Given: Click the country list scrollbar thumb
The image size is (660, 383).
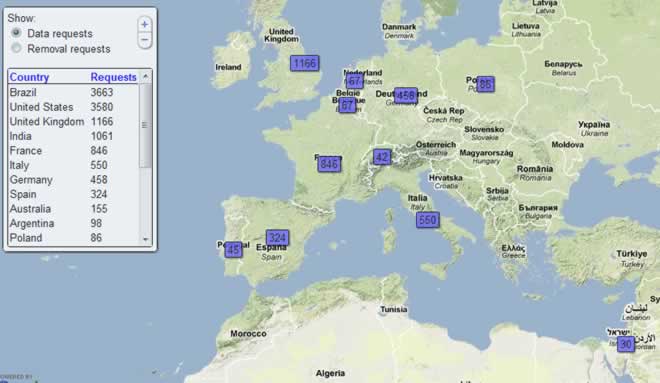Looking at the screenshot, I should (x=145, y=125).
